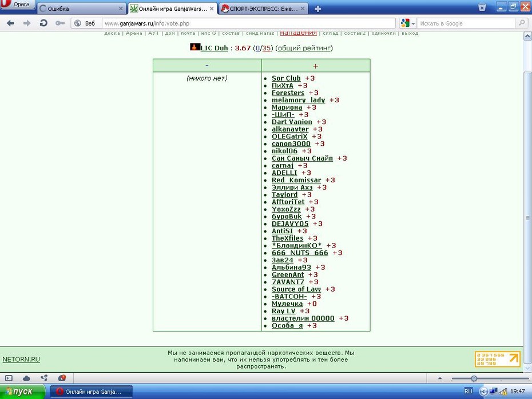This screenshot has height=399, width=532.
Task: Open властелин 00000 player link
Action: (x=303, y=318)
